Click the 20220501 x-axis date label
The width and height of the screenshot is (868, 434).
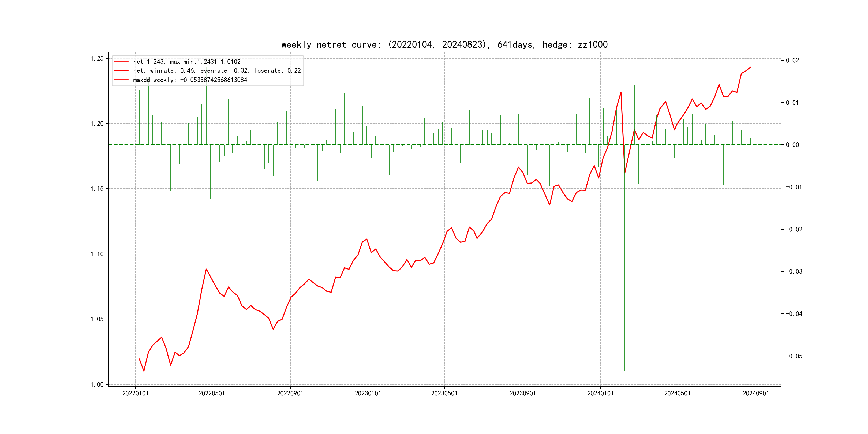click(x=212, y=393)
